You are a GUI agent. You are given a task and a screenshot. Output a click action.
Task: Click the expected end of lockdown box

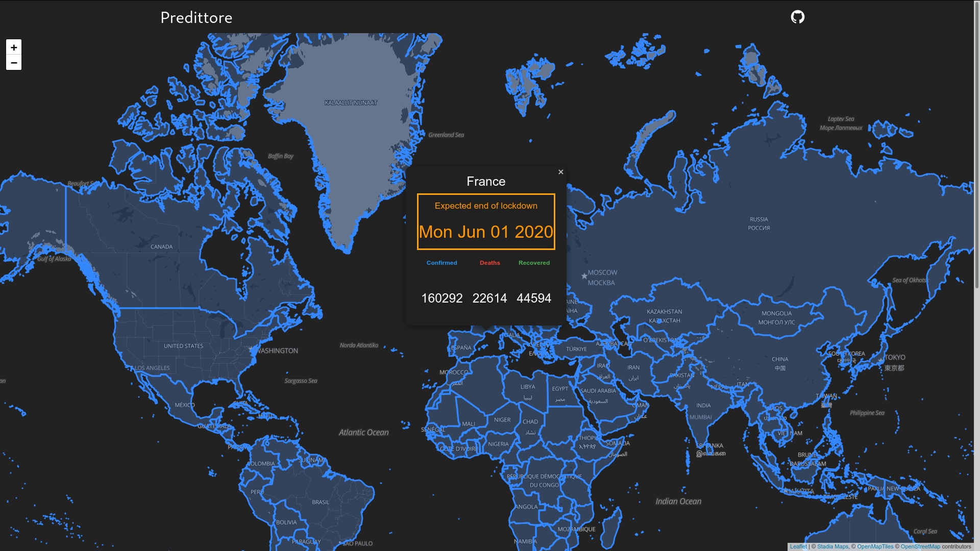pos(486,221)
